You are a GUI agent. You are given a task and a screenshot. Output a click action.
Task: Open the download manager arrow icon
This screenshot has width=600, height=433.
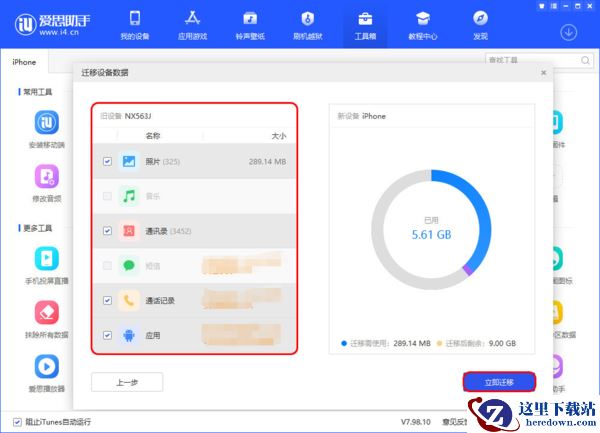click(x=569, y=33)
